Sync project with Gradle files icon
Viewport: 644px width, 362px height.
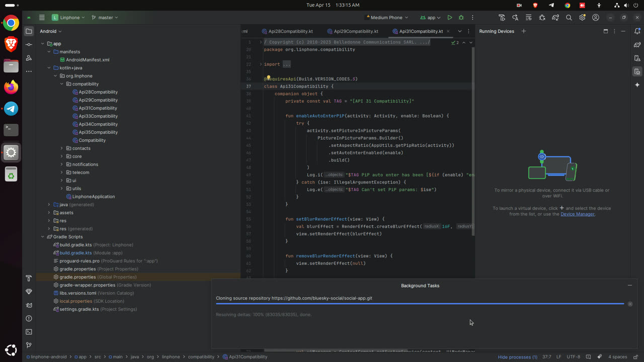coord(555,18)
